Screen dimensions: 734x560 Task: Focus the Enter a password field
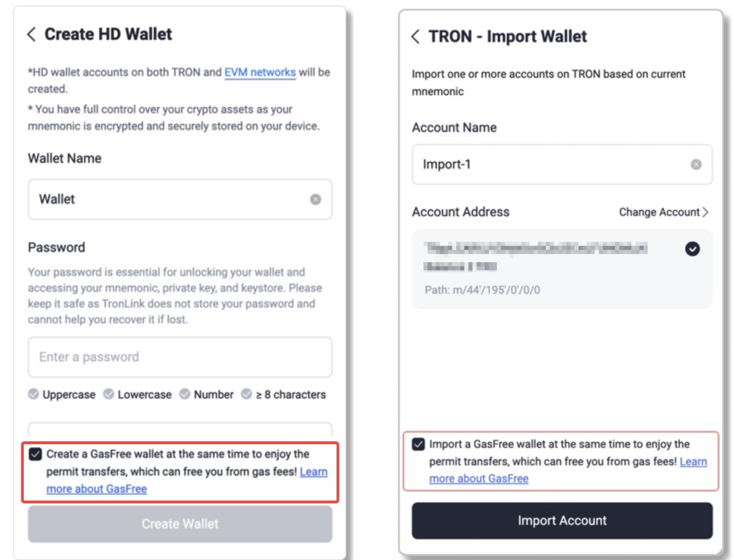point(180,357)
